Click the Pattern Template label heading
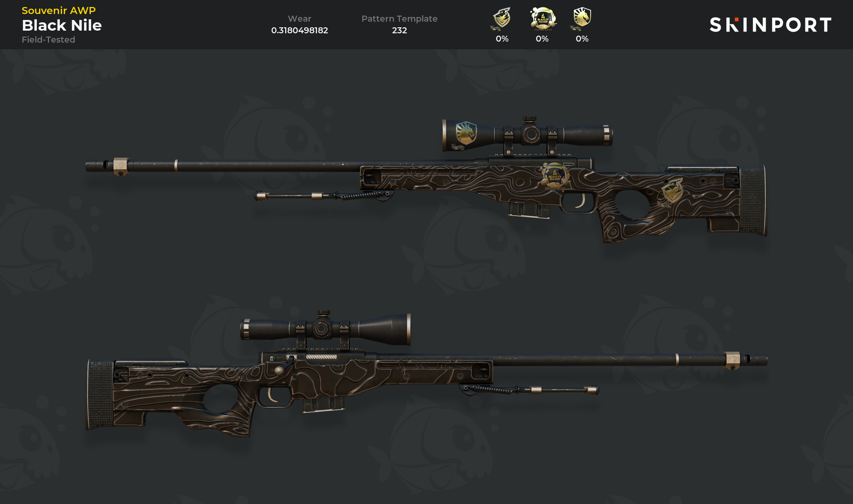 399,19
